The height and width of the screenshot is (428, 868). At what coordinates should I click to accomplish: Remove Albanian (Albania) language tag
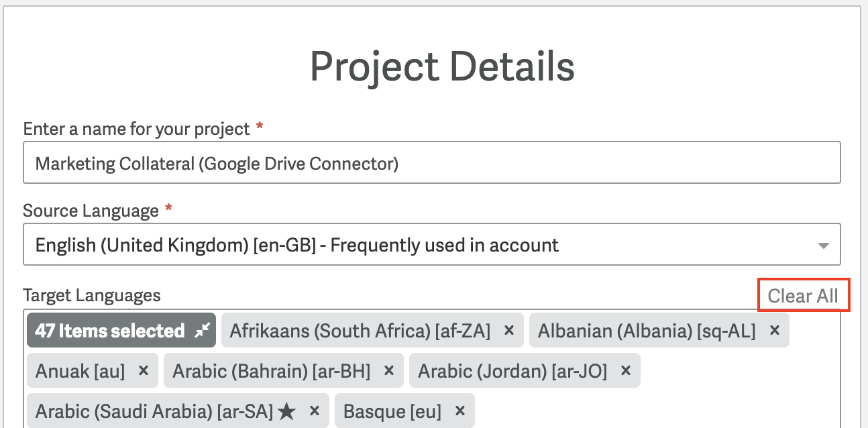tap(775, 331)
